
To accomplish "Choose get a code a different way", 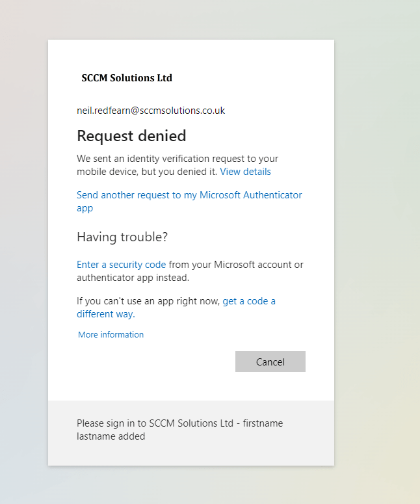I will (x=248, y=301).
